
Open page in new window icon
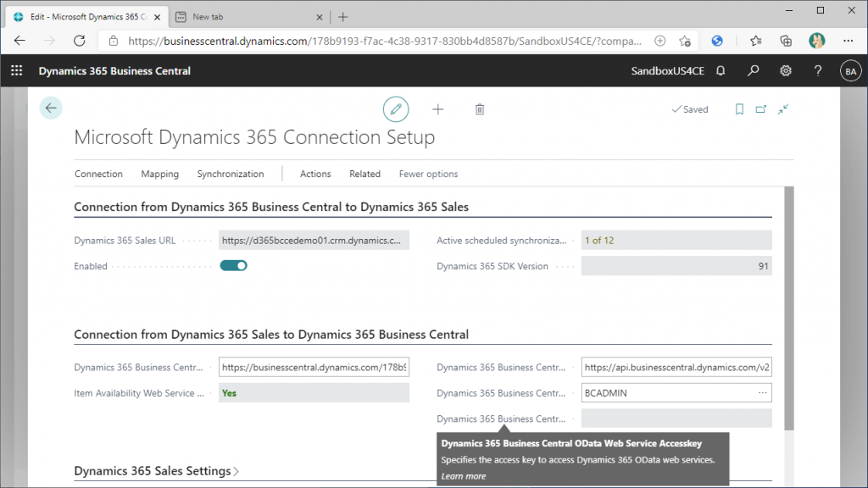pyautogui.click(x=760, y=109)
